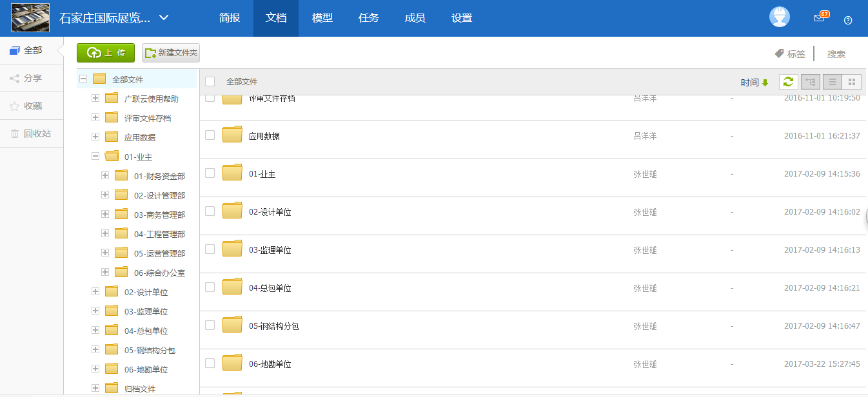This screenshot has width=868, height=397.
Task: Open the message inbox with 67 badge
Action: 820,18
